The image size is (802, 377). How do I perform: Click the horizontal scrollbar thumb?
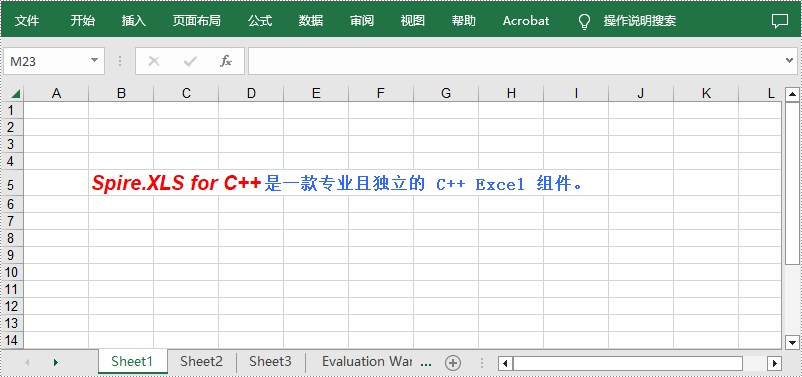628,363
